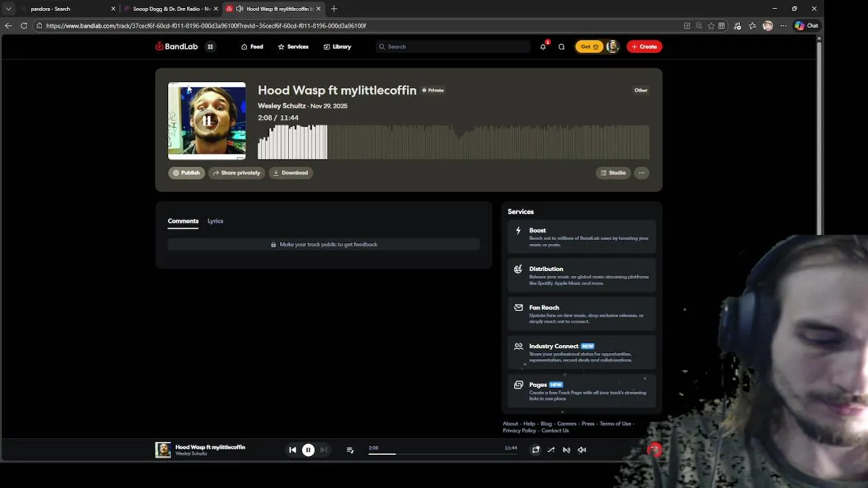Download the track
Screen dimensions: 868x488
(290, 173)
